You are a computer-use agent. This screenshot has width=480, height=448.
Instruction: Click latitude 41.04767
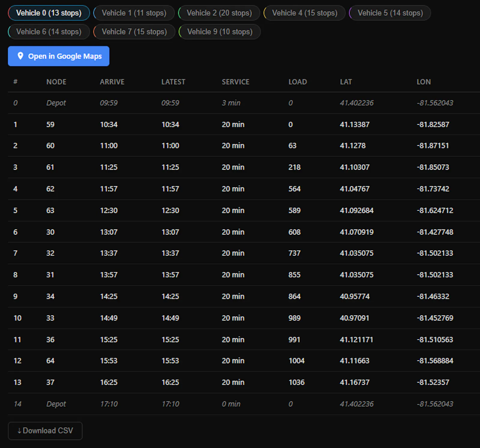(355, 189)
